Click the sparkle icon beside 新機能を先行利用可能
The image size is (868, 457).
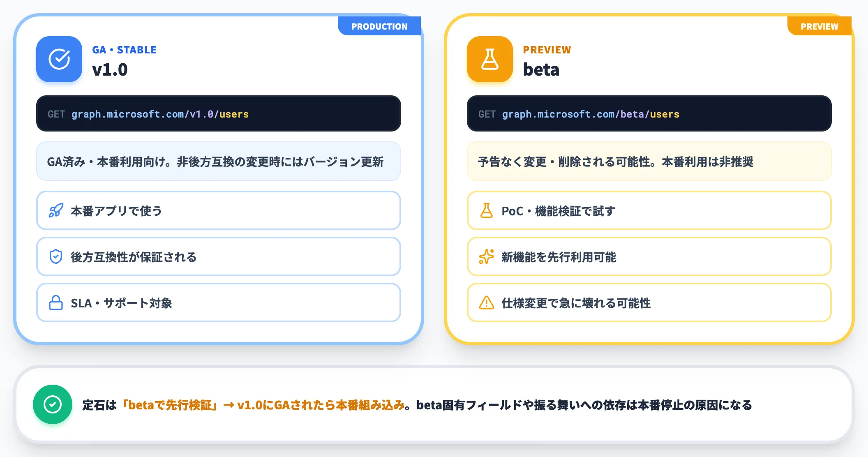tap(487, 256)
